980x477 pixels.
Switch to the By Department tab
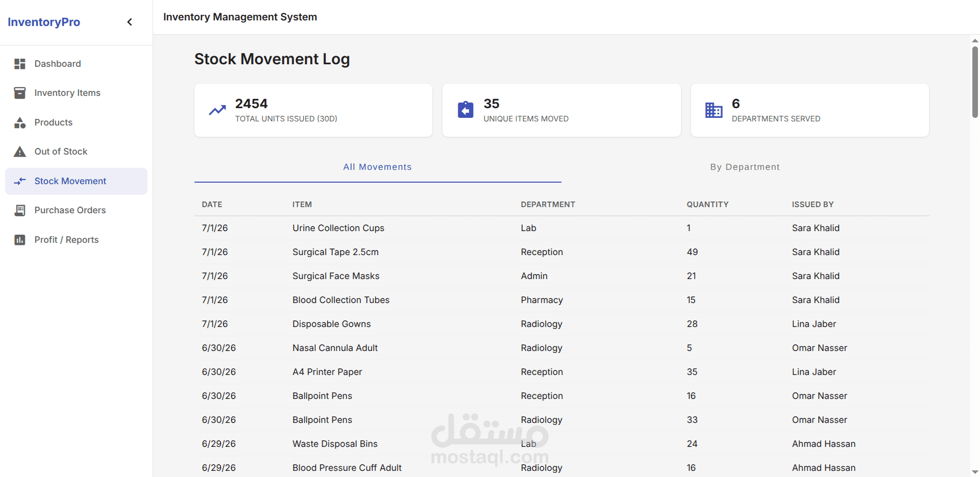pyautogui.click(x=745, y=167)
